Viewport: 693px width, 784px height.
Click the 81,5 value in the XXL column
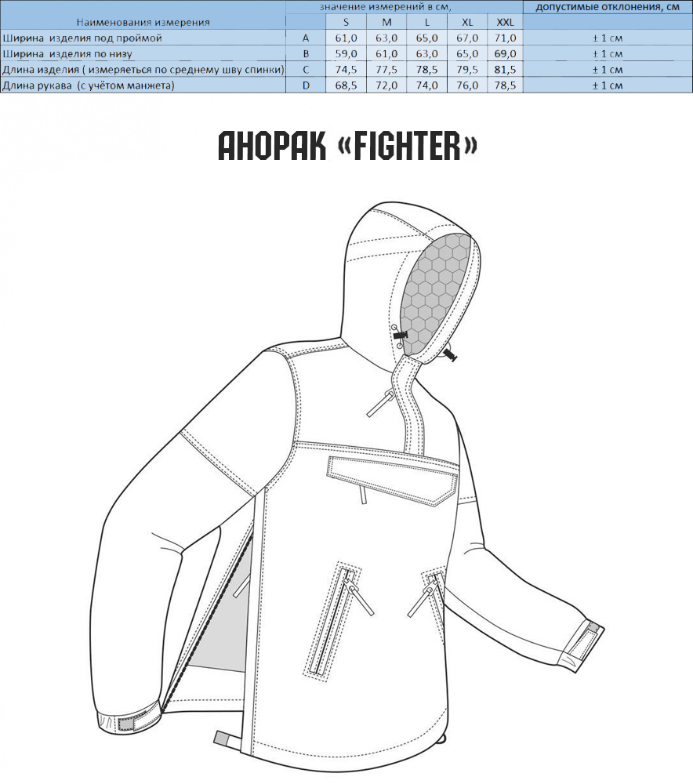(505, 70)
